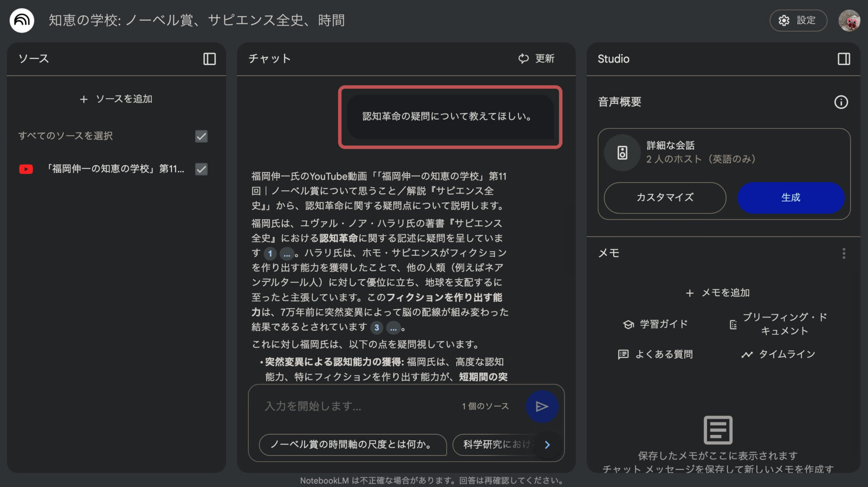
Task: Collapse the ソース panel icon
Action: pyautogui.click(x=209, y=59)
